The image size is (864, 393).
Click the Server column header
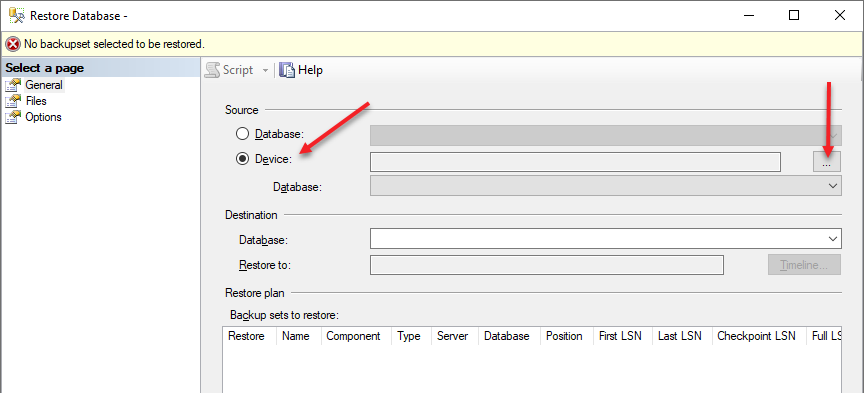click(455, 336)
